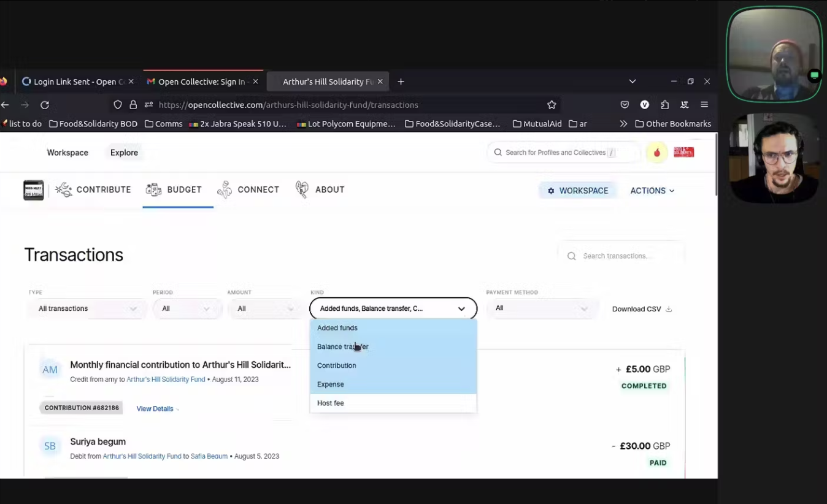Click Workspace in the top nav
Image resolution: width=827 pixels, height=504 pixels.
(67, 153)
